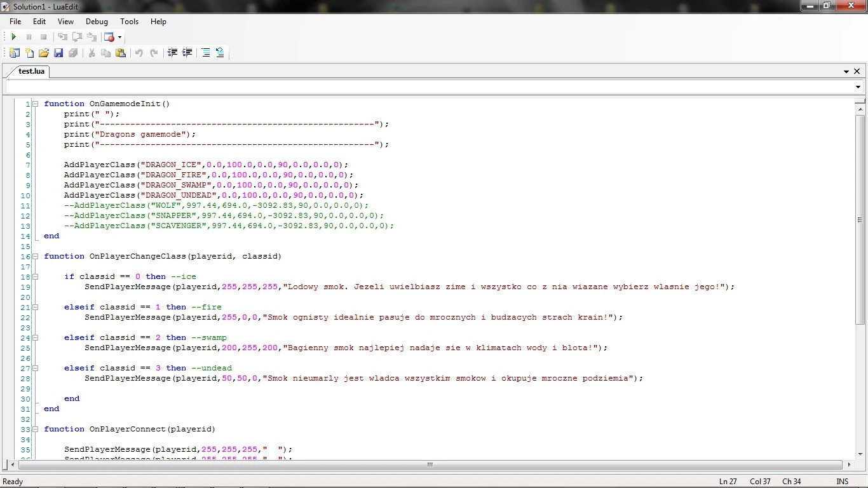
Task: Click the commented "SCAVENGER" class line
Action: pyautogui.click(x=229, y=226)
